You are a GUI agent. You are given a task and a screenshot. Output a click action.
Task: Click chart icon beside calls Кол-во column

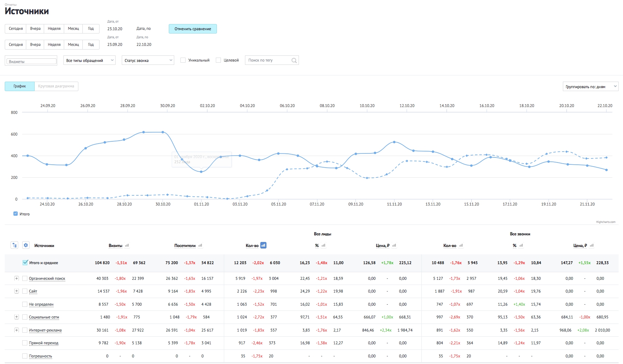click(461, 246)
